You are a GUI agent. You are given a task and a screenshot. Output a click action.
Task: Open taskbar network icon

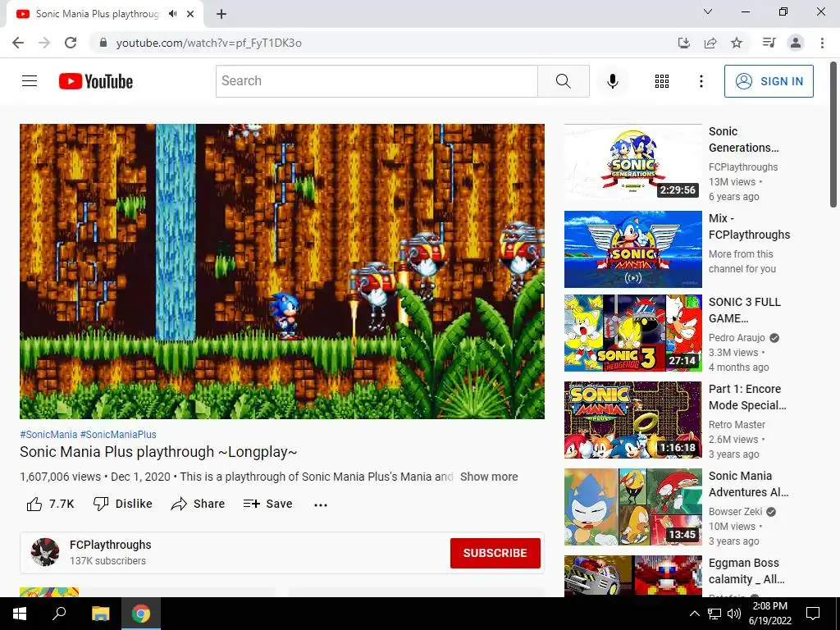coord(714,614)
